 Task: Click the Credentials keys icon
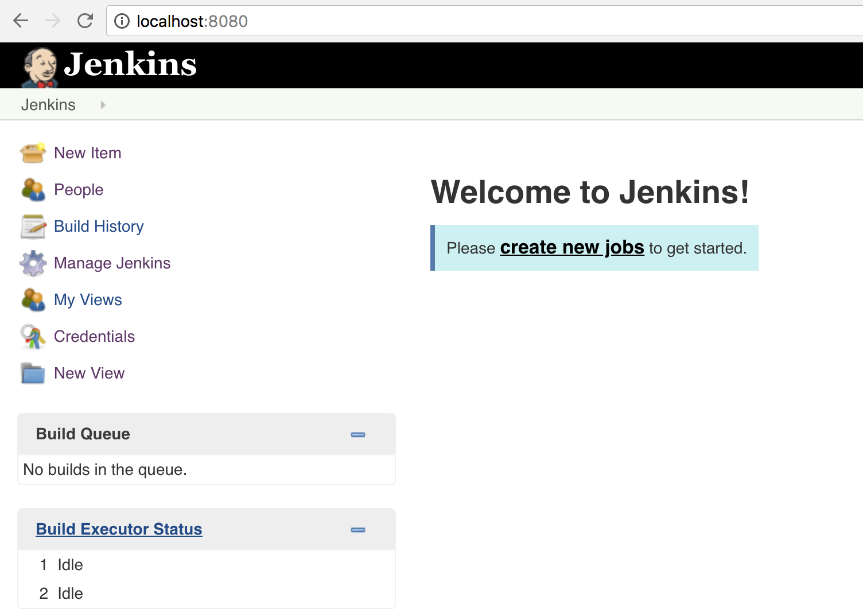[x=33, y=337]
